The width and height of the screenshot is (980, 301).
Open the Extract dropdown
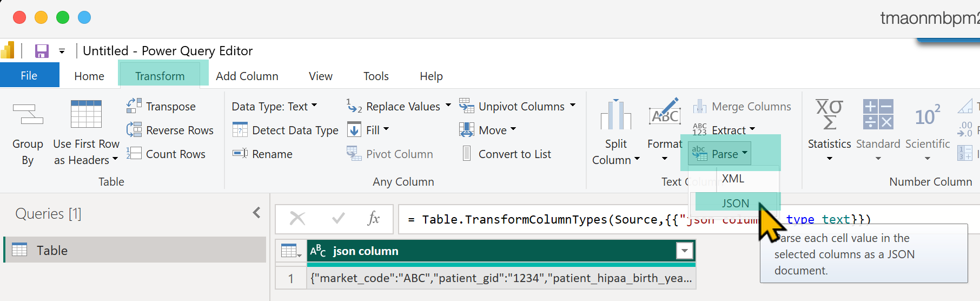(724, 130)
